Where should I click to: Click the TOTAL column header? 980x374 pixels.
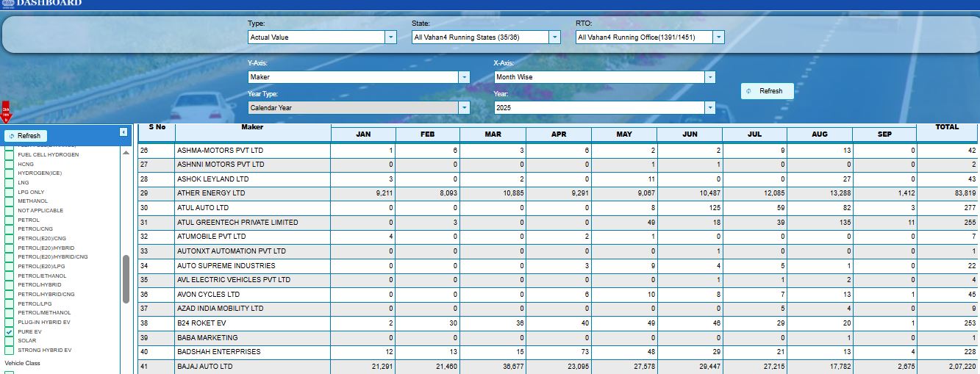pyautogui.click(x=947, y=127)
